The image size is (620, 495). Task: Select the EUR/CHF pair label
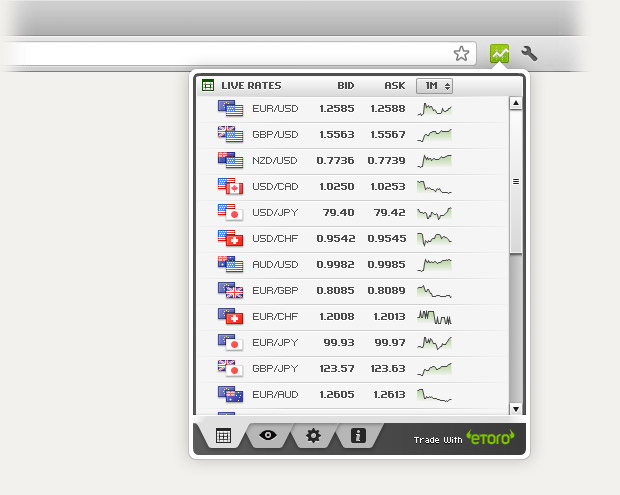(x=275, y=317)
